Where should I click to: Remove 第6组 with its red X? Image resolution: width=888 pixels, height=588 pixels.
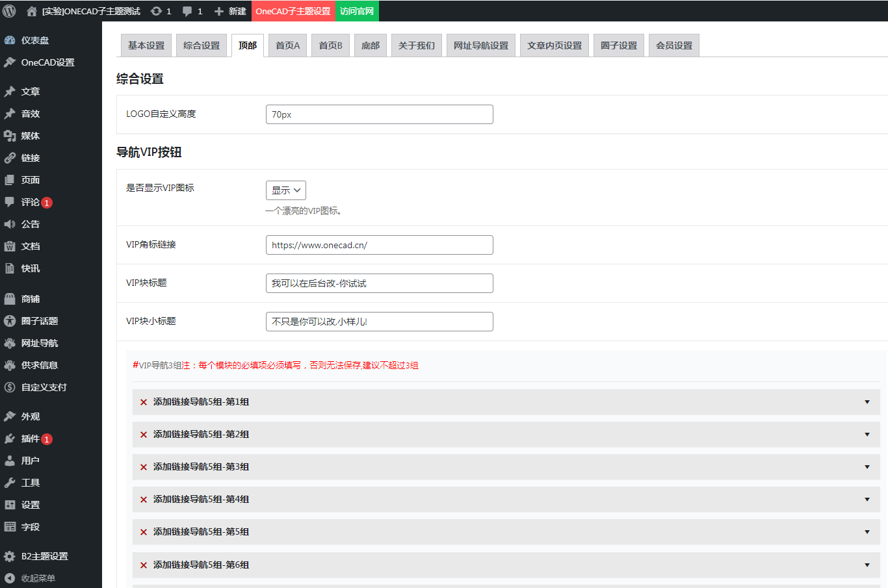coord(144,565)
